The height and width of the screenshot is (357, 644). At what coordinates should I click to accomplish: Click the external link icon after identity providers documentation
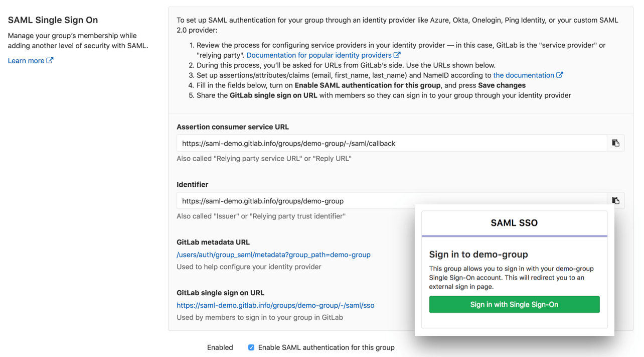(x=397, y=55)
